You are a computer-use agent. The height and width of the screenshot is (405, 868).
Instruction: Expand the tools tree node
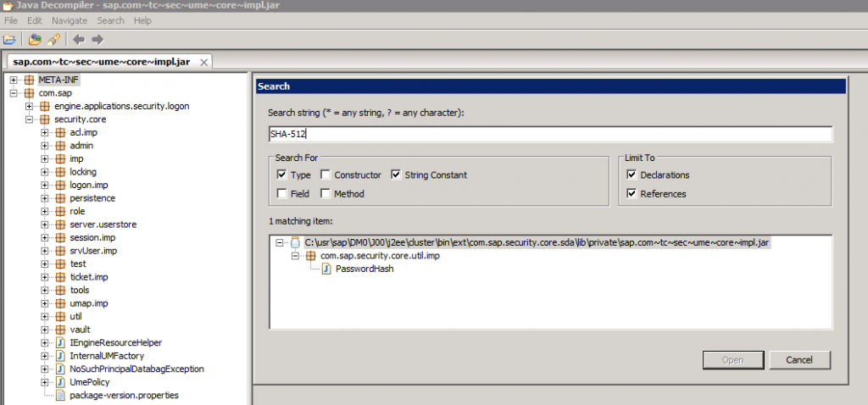click(46, 290)
